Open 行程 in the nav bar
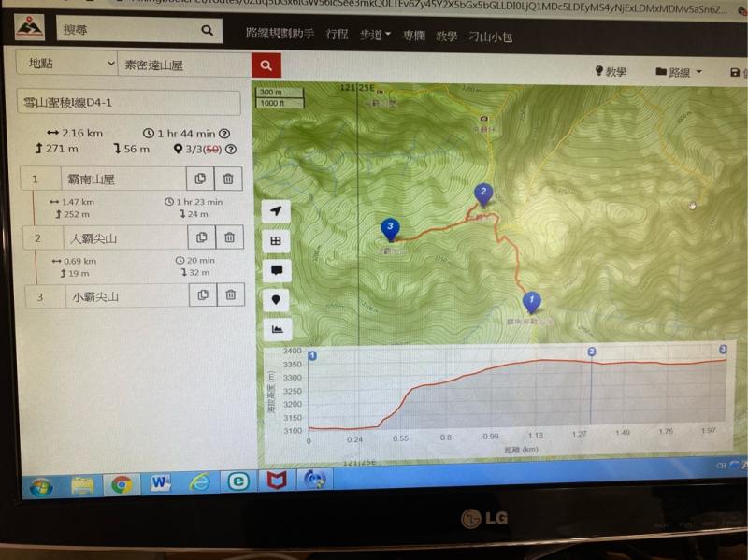Image resolution: width=748 pixels, height=560 pixels. pos(337,34)
